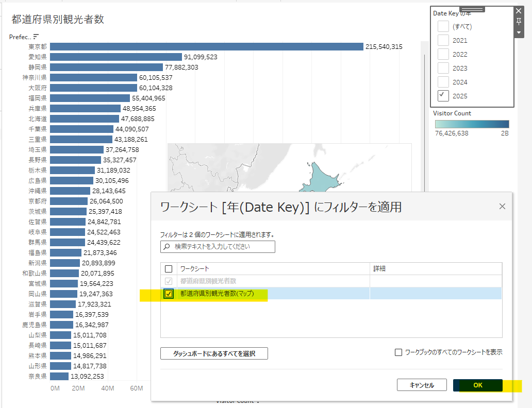Toggle the select-all checkbox in worksheet header
Screen dimensions: 532x408
click(x=169, y=268)
